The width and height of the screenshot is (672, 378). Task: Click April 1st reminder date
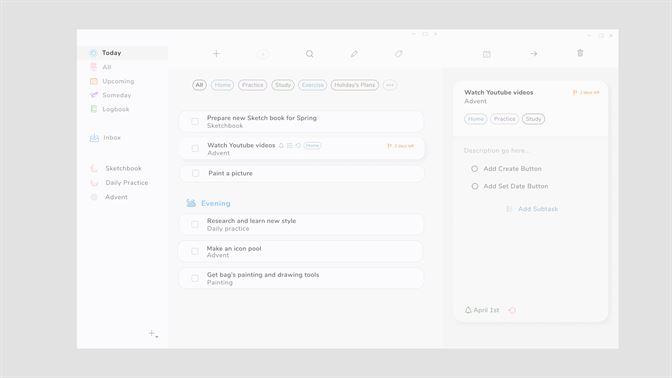coord(486,310)
